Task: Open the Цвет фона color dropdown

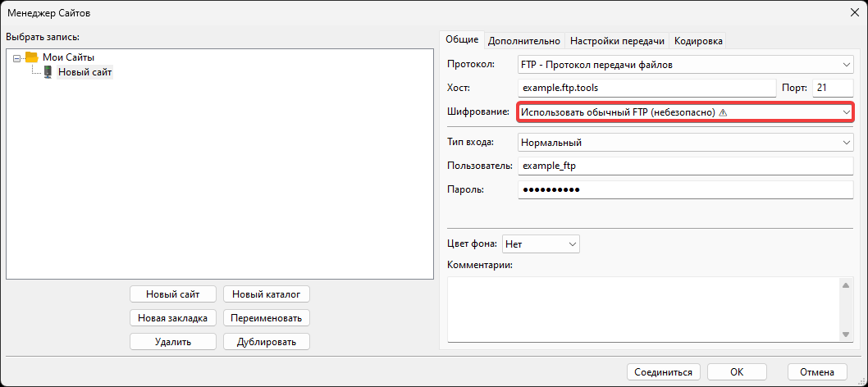Action: pyautogui.click(x=541, y=244)
